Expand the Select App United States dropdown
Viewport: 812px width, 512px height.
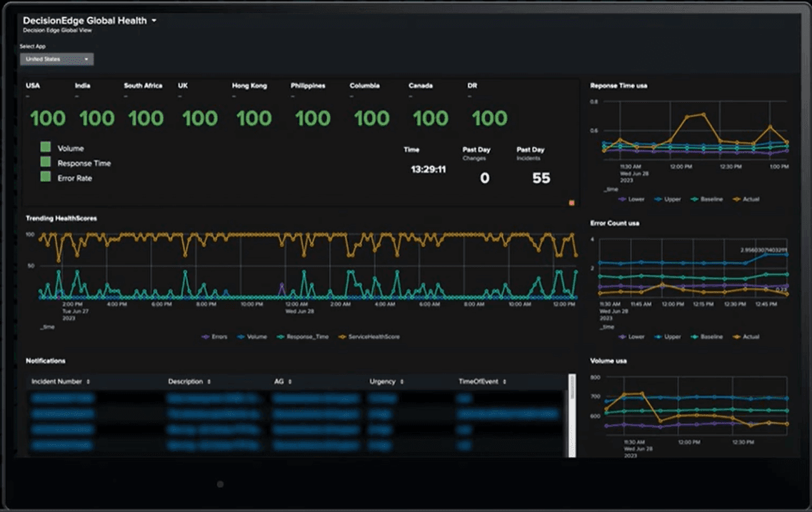point(57,59)
